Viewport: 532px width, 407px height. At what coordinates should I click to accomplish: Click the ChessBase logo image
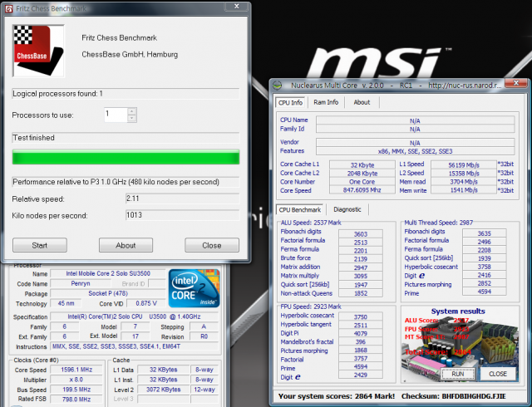click(38, 51)
